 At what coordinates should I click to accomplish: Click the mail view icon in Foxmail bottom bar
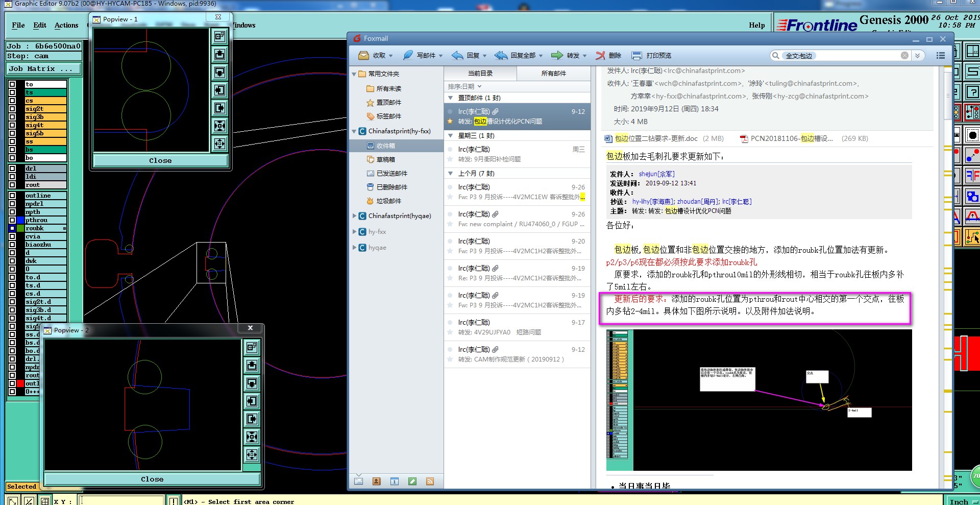pyautogui.click(x=359, y=481)
